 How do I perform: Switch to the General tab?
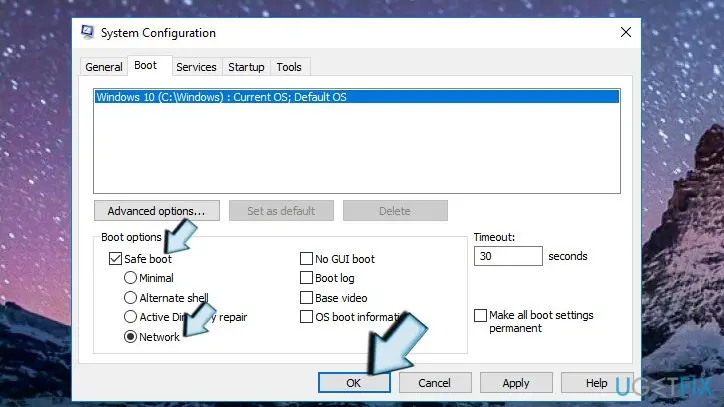104,67
